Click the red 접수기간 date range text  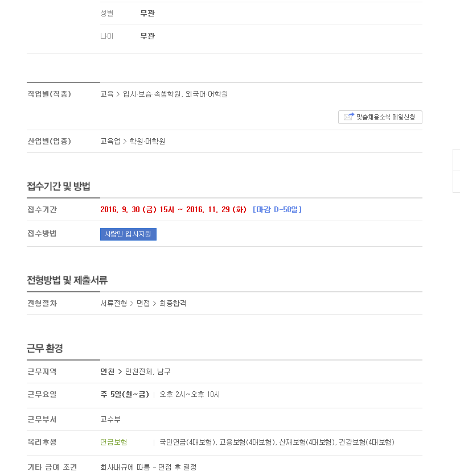173,209
